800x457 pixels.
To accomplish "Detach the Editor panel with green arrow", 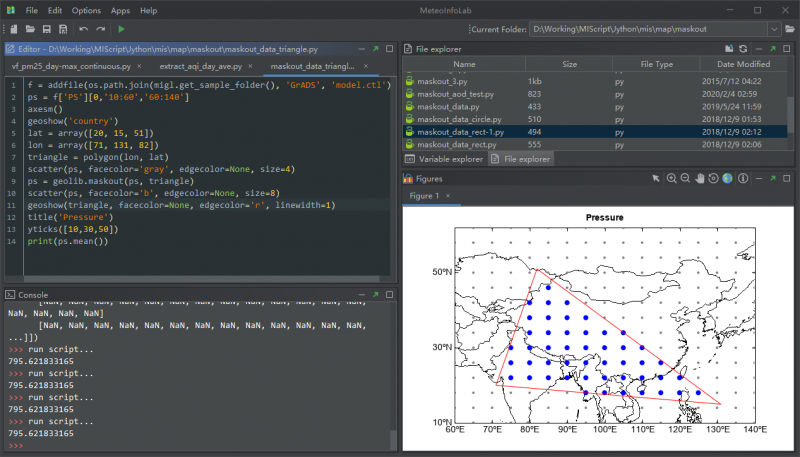I will pos(375,48).
